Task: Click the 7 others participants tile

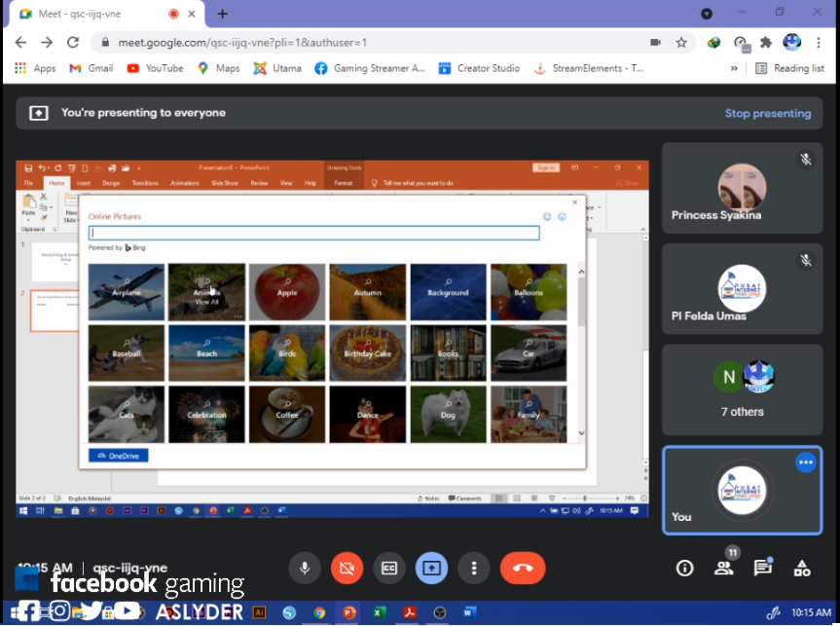Action: [x=742, y=389]
